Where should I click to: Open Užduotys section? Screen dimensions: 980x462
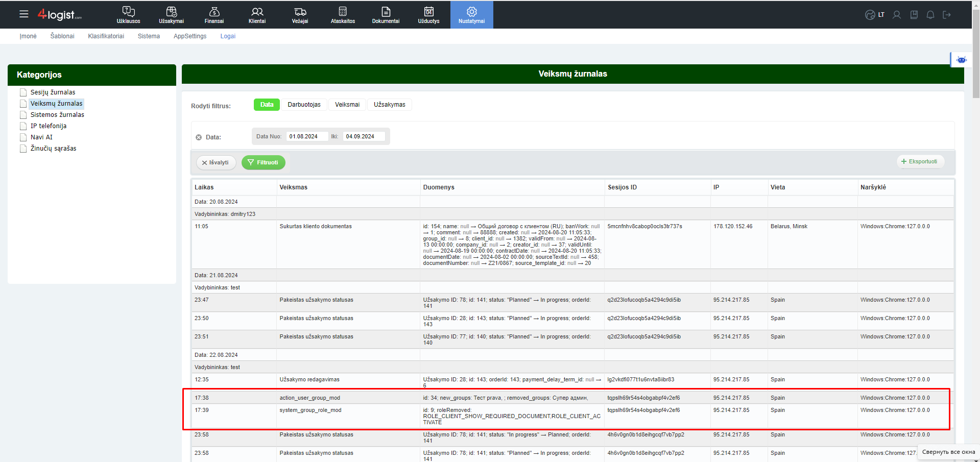[x=428, y=14]
